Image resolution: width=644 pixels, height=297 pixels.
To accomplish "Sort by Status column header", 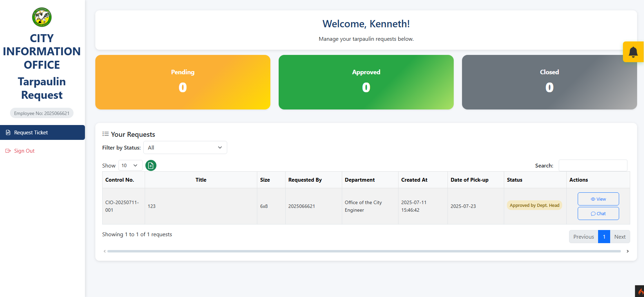I will tap(535, 180).
